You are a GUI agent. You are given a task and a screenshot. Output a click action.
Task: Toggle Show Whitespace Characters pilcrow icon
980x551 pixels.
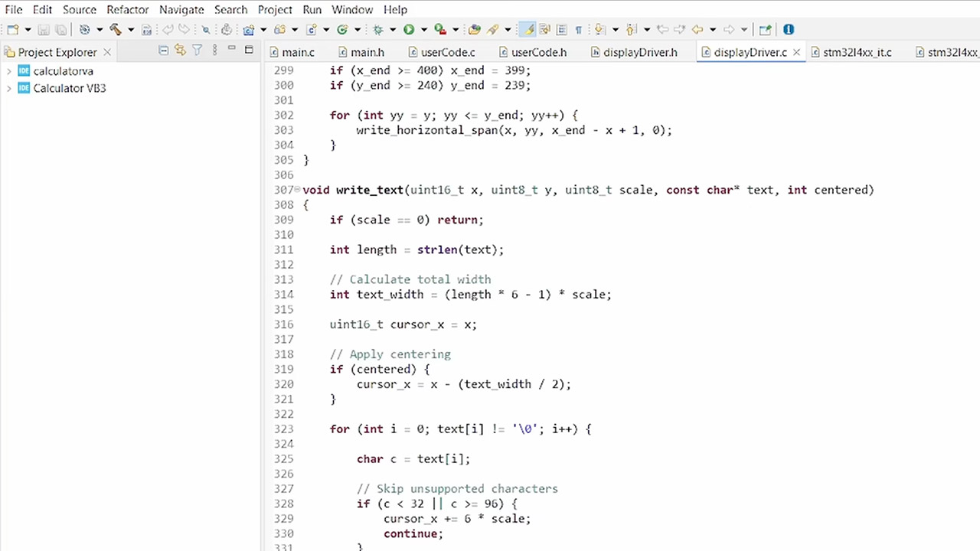[x=579, y=30]
